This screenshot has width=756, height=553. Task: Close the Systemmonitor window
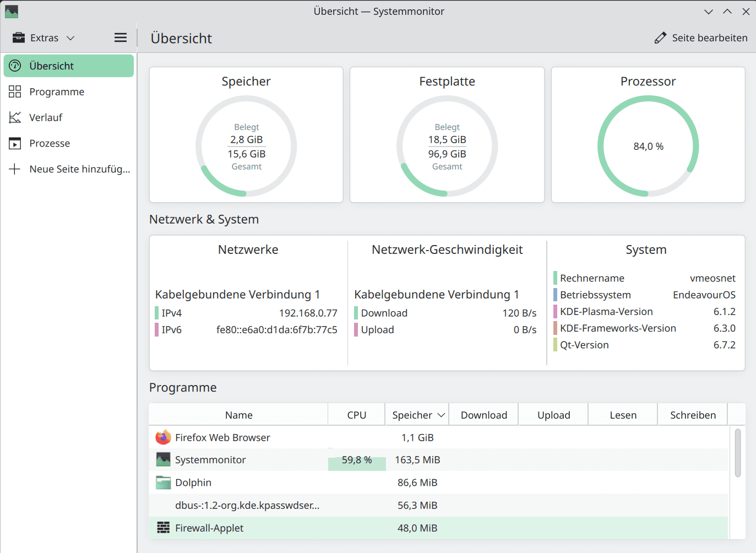tap(746, 12)
